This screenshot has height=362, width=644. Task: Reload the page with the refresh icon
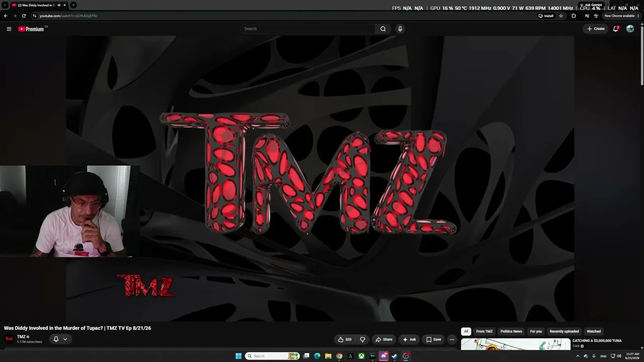pos(24,16)
